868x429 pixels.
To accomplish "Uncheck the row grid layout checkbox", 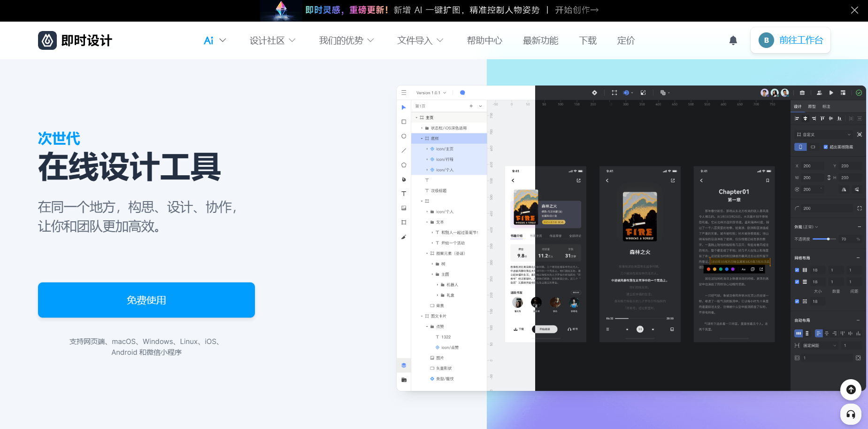I will 797,282.
